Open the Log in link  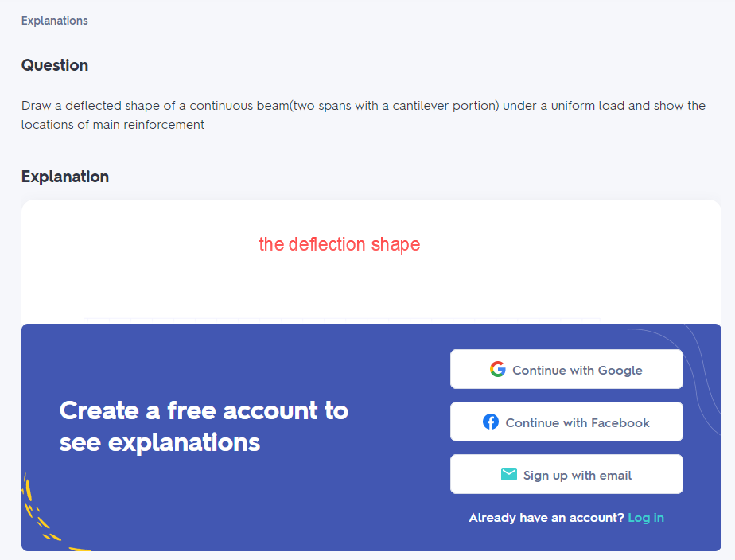(x=645, y=518)
